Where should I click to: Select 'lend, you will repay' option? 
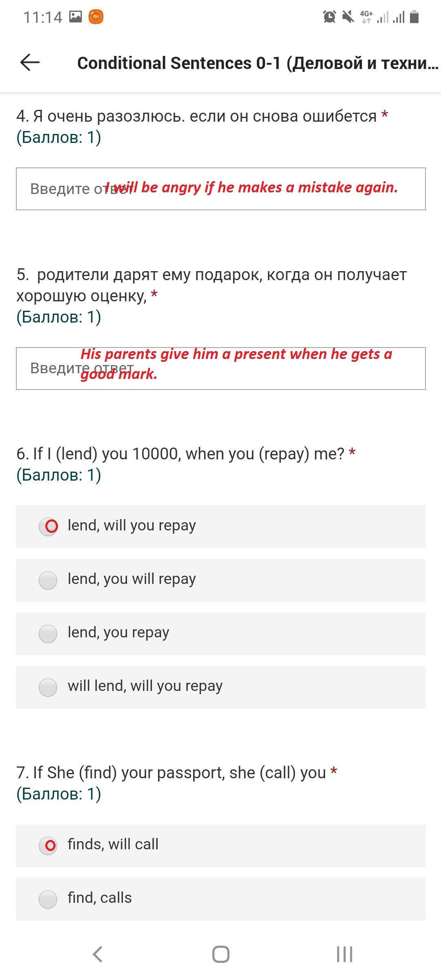tap(221, 580)
